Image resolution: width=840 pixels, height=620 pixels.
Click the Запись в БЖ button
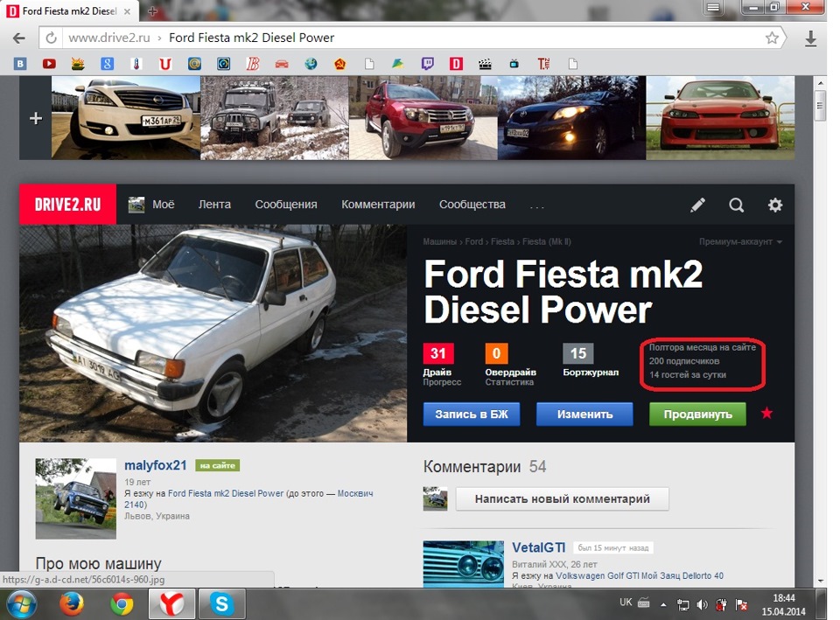pyautogui.click(x=472, y=414)
